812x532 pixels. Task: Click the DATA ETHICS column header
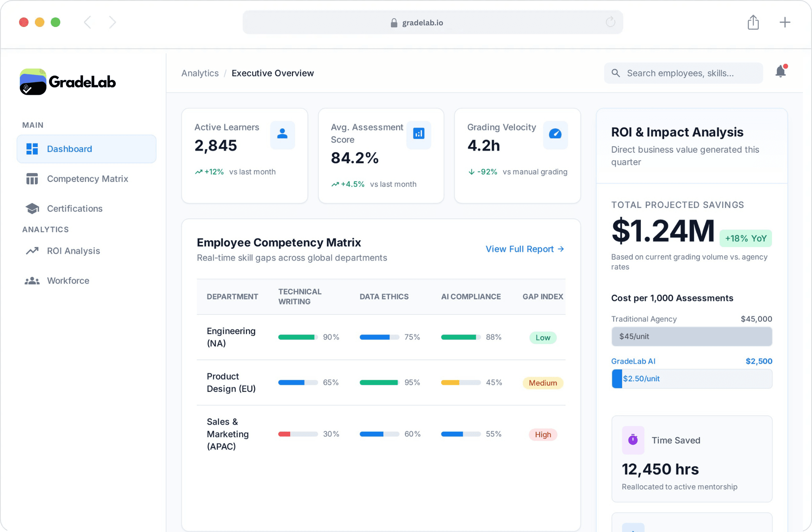click(x=384, y=297)
